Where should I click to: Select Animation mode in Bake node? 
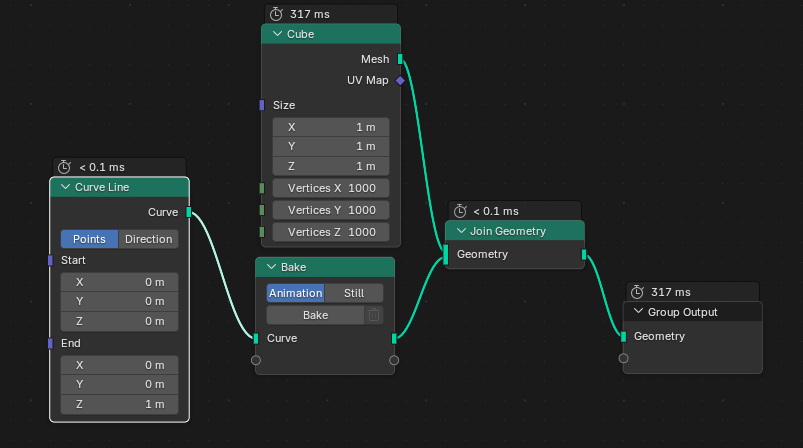point(295,293)
